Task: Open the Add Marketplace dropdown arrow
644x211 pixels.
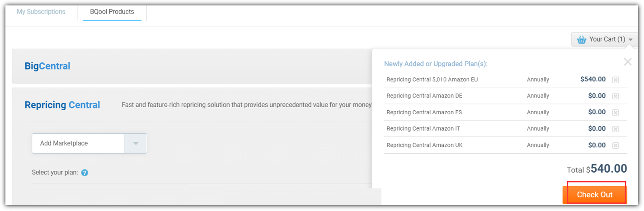Action: pyautogui.click(x=136, y=143)
